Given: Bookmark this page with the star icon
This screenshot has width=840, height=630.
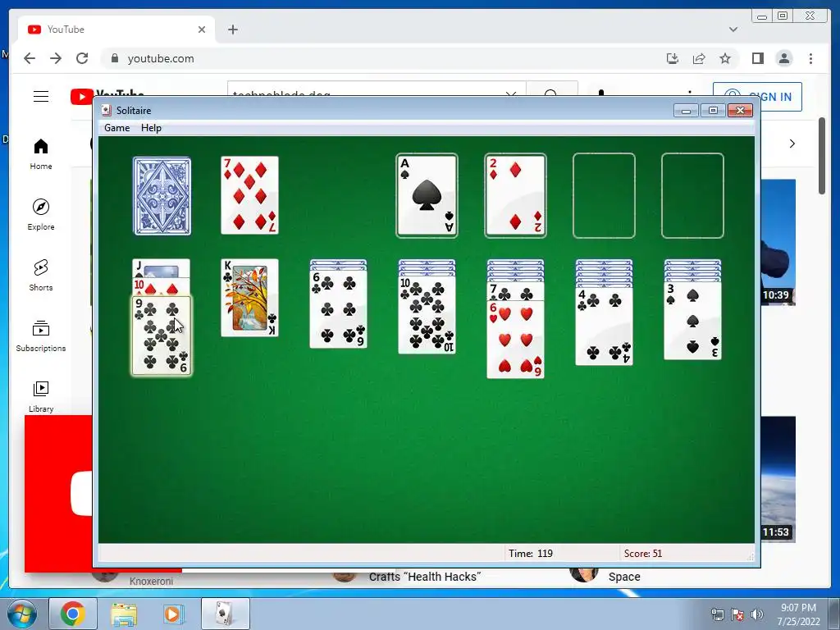Looking at the screenshot, I should [725, 58].
